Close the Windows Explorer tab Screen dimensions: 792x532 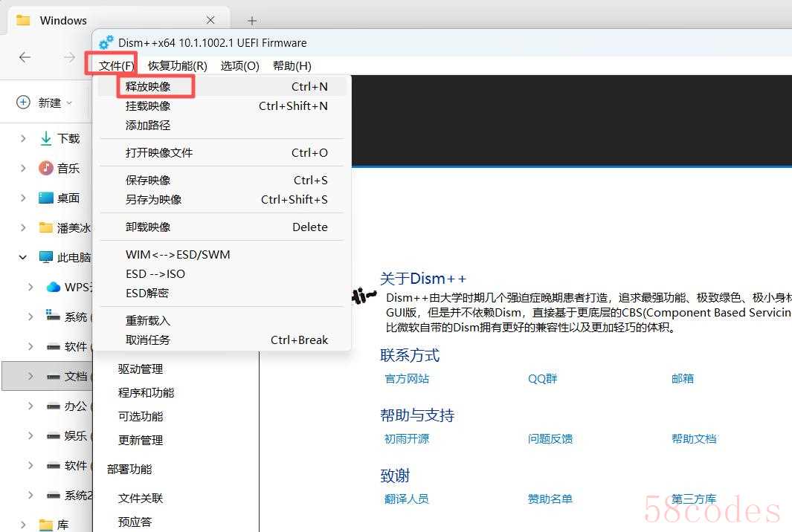[210, 21]
